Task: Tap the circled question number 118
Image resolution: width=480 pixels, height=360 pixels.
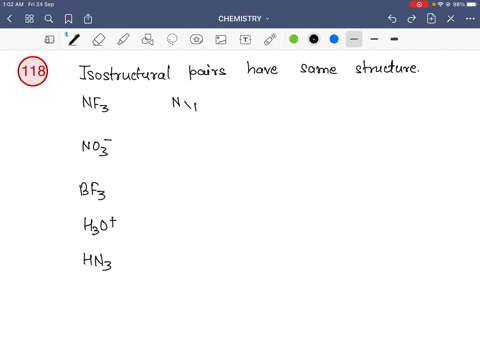Action: point(33,71)
